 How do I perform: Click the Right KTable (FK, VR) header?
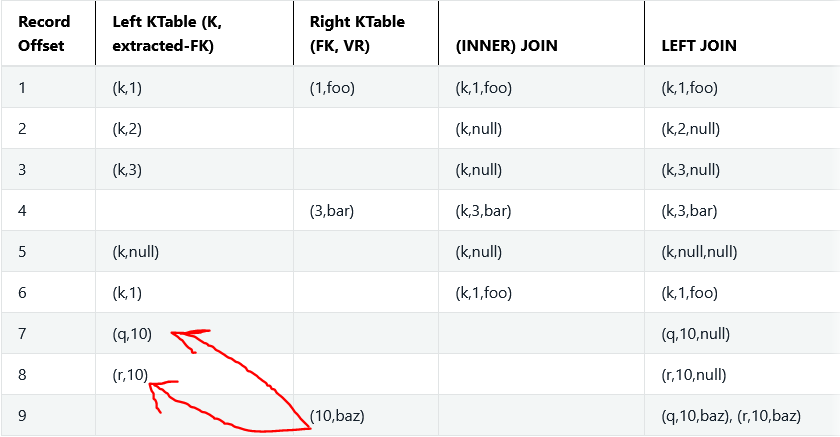click(x=357, y=33)
